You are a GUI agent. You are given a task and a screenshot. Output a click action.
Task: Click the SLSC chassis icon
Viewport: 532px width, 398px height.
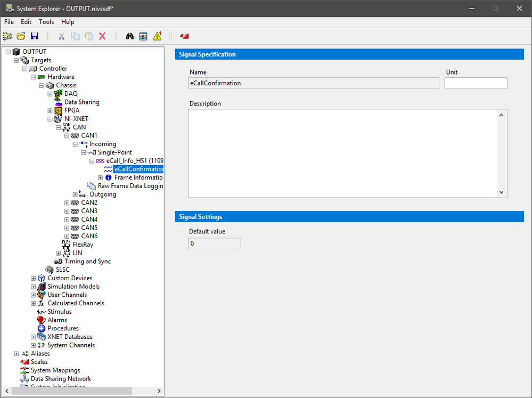tap(50, 270)
